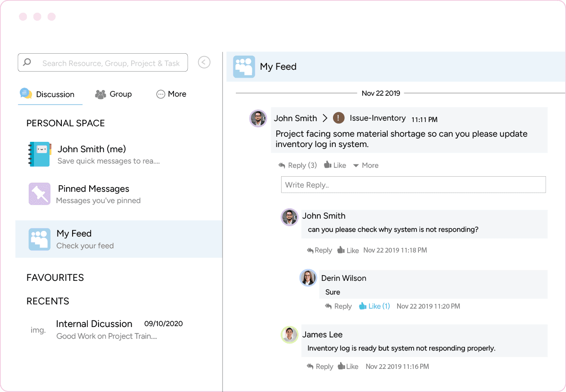Image resolution: width=566 pixels, height=392 pixels.
Task: Like John Smith's main inventory post
Action: click(x=335, y=165)
